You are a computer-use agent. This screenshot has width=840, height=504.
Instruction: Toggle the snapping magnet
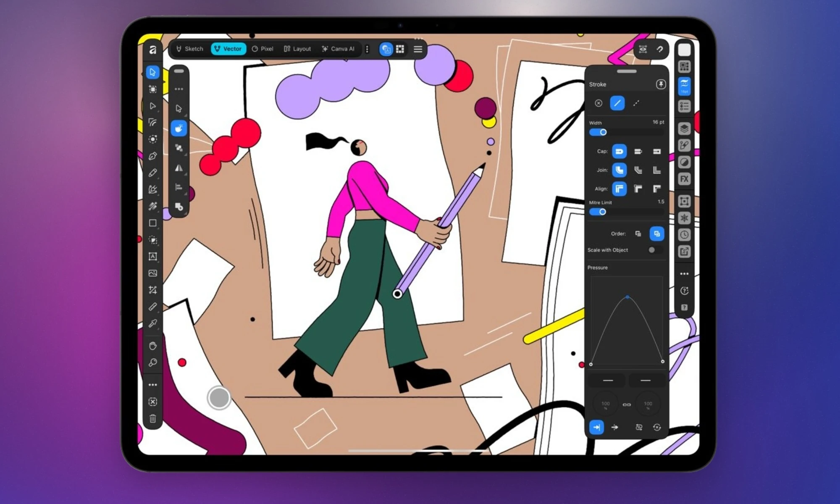coord(660,49)
